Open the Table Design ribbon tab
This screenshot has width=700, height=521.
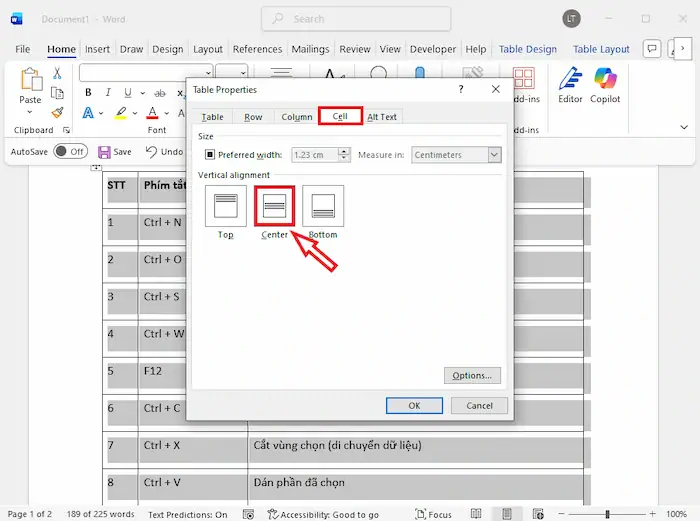pyautogui.click(x=527, y=49)
